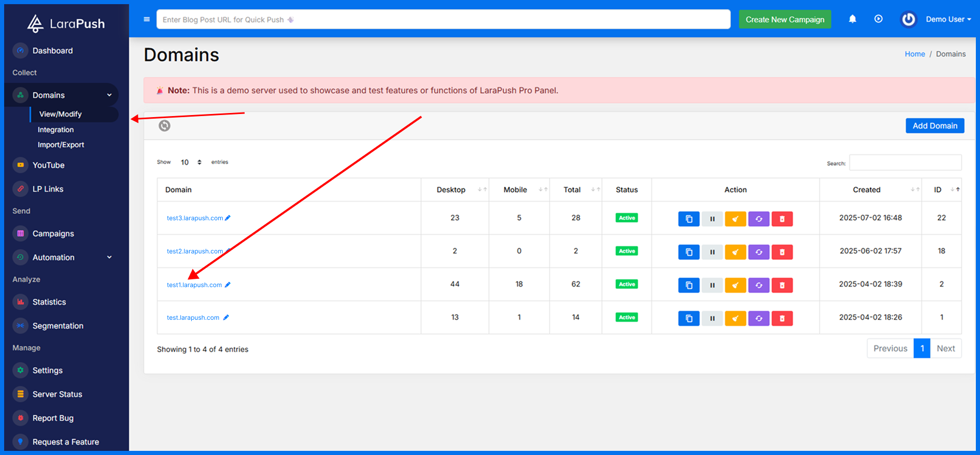This screenshot has height=455, width=980.
Task: Pause the test.larapush.com domain
Action: point(712,318)
